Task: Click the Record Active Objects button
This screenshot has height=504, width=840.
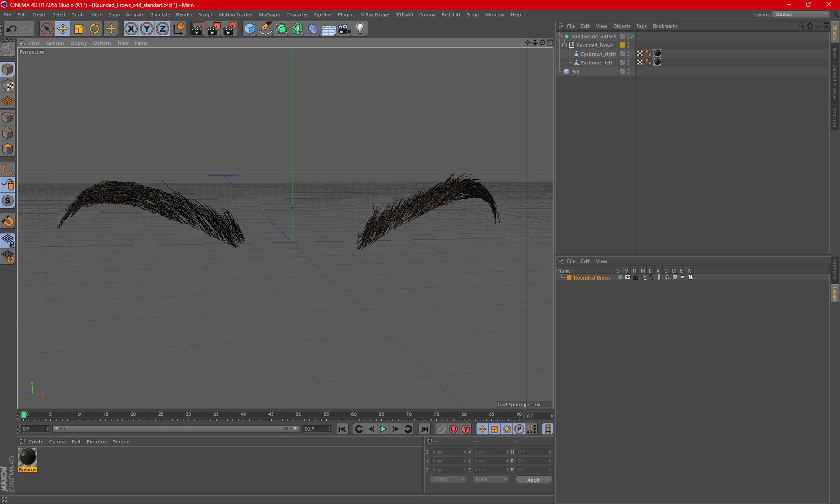Action: click(x=441, y=429)
